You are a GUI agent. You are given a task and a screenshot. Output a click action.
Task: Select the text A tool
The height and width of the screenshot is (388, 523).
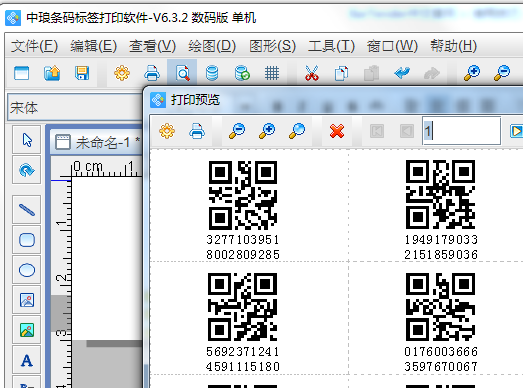tap(27, 361)
